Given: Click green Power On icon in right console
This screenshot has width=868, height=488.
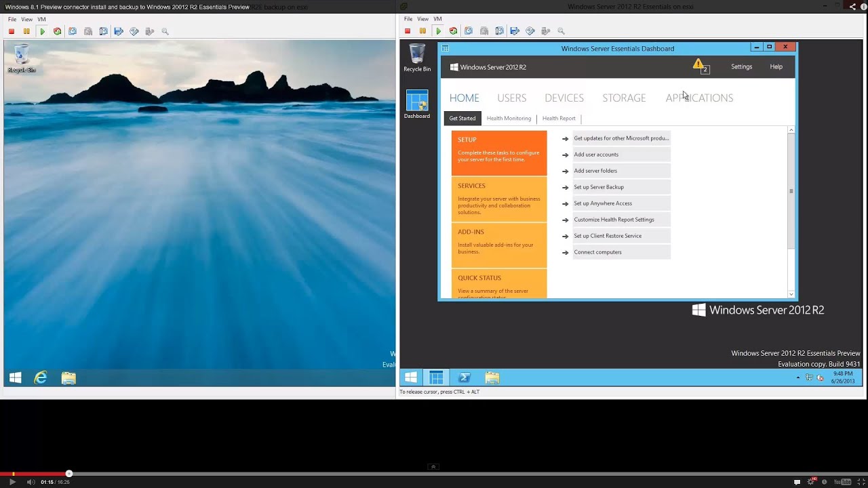Looking at the screenshot, I should coord(438,31).
